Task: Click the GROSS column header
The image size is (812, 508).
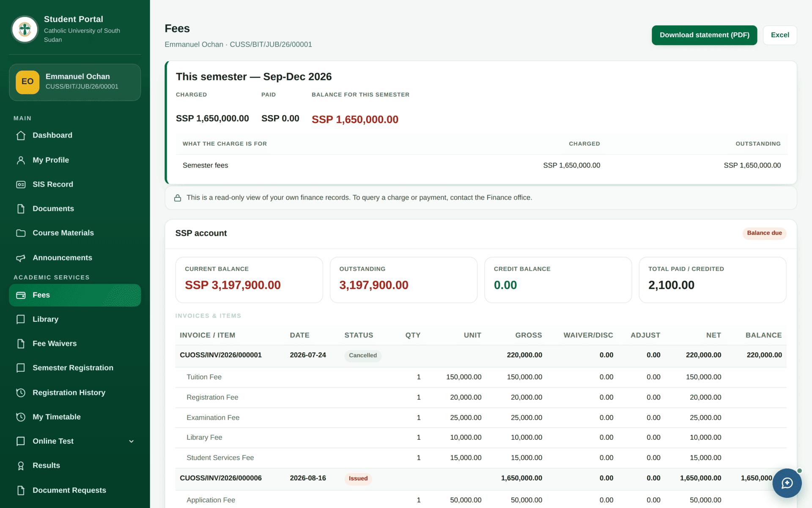Action: pyautogui.click(x=528, y=335)
